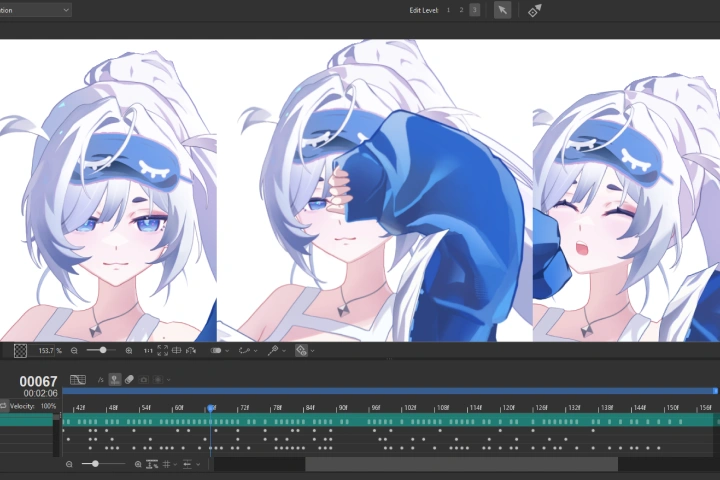This screenshot has width=720, height=480.
Task: Click the onion-skin sun icon in timeline
Action: (x=158, y=379)
